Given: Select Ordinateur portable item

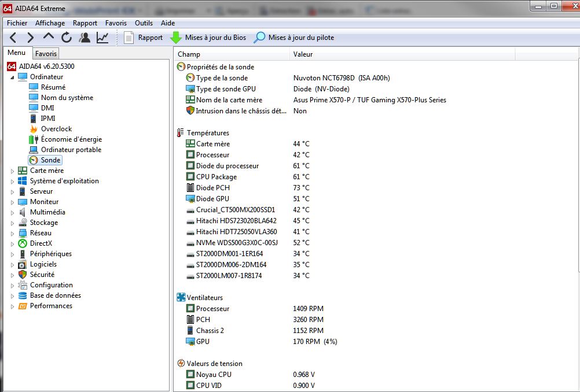Looking at the screenshot, I should [71, 150].
